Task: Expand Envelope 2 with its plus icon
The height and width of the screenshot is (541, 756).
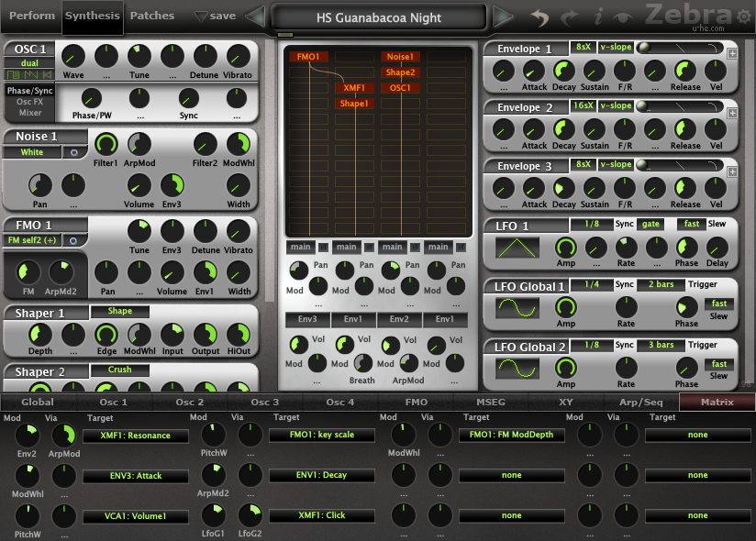Action: tap(732, 113)
